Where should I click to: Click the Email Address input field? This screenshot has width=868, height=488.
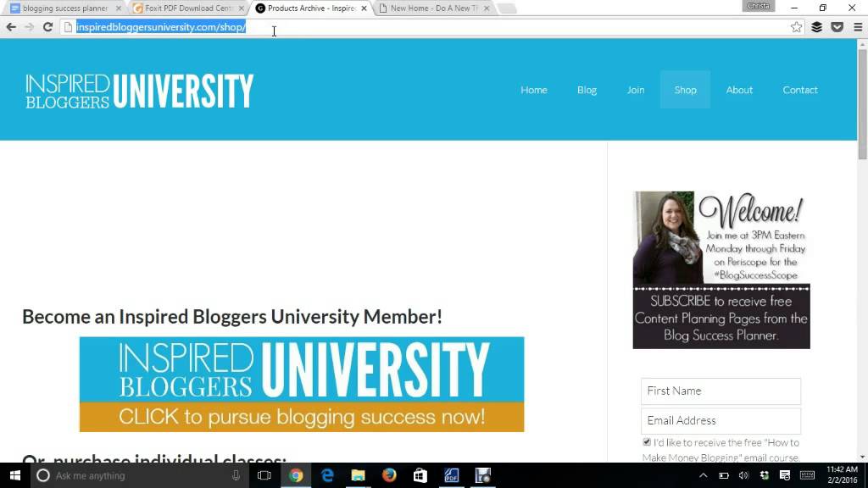point(721,421)
